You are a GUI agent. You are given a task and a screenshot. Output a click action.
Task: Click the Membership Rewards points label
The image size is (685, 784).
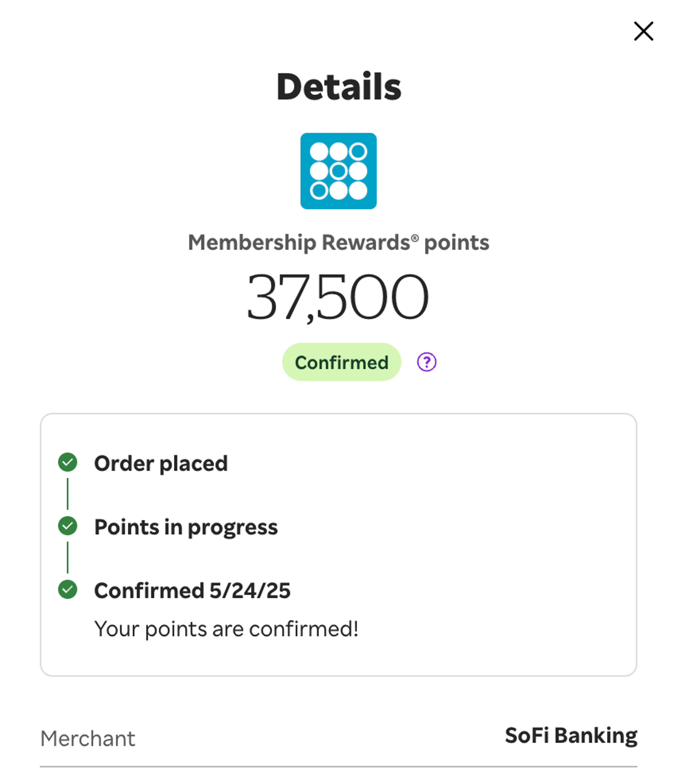(x=339, y=243)
